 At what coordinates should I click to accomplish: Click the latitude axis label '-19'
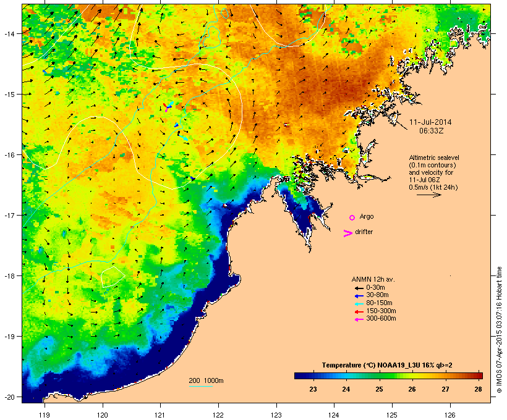(x=9, y=337)
